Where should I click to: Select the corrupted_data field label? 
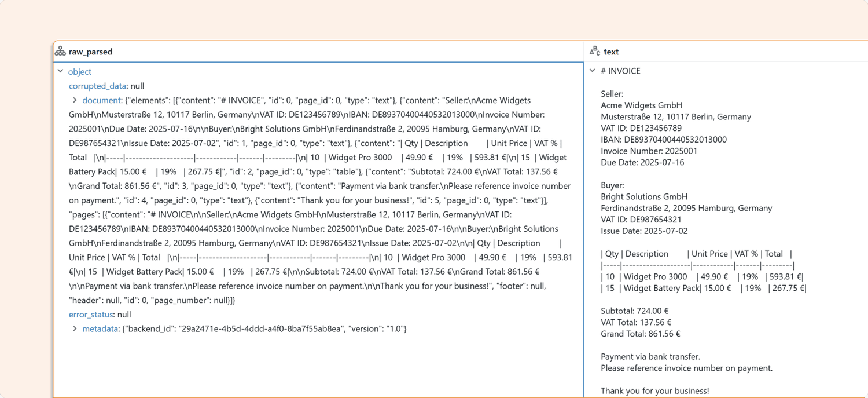(x=97, y=86)
